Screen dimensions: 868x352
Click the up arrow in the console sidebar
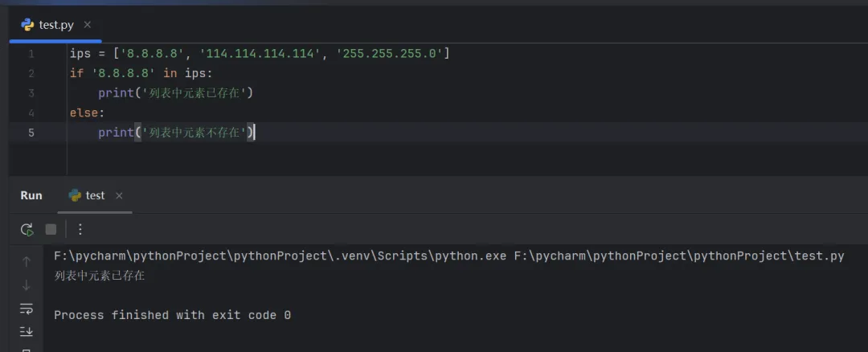27,261
